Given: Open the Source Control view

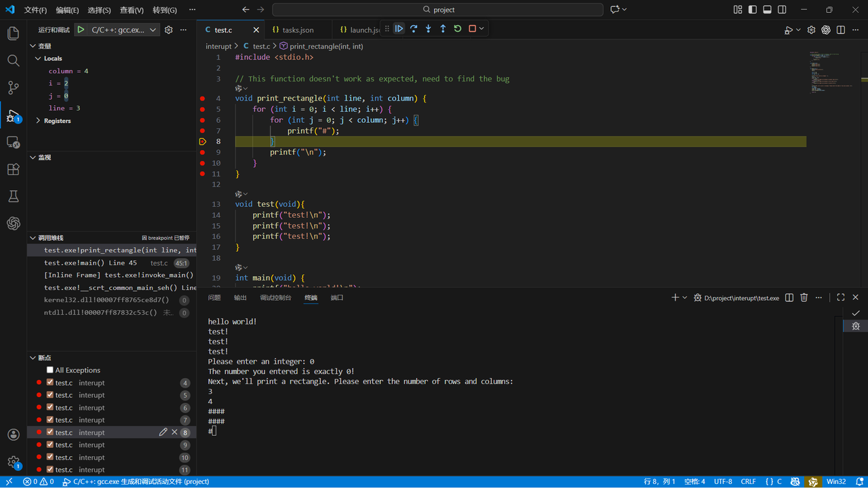Looking at the screenshot, I should [x=13, y=88].
